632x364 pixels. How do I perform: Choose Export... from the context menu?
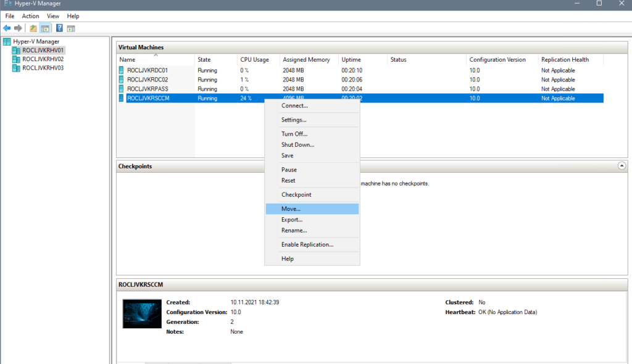[312, 220]
